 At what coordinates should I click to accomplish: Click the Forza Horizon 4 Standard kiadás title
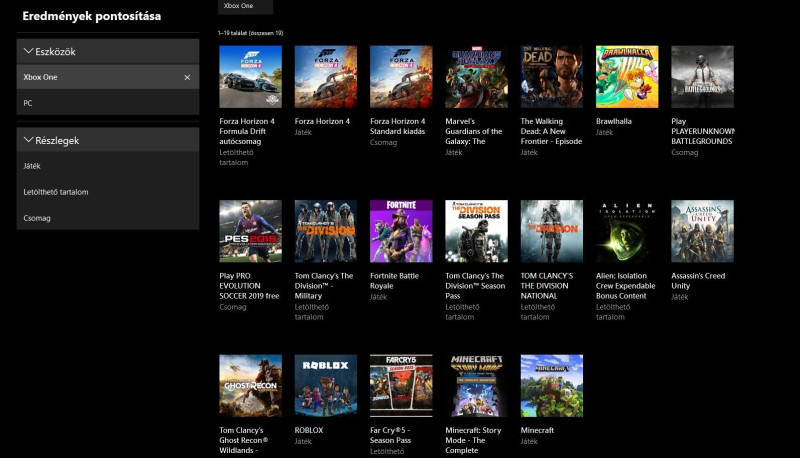click(x=397, y=126)
